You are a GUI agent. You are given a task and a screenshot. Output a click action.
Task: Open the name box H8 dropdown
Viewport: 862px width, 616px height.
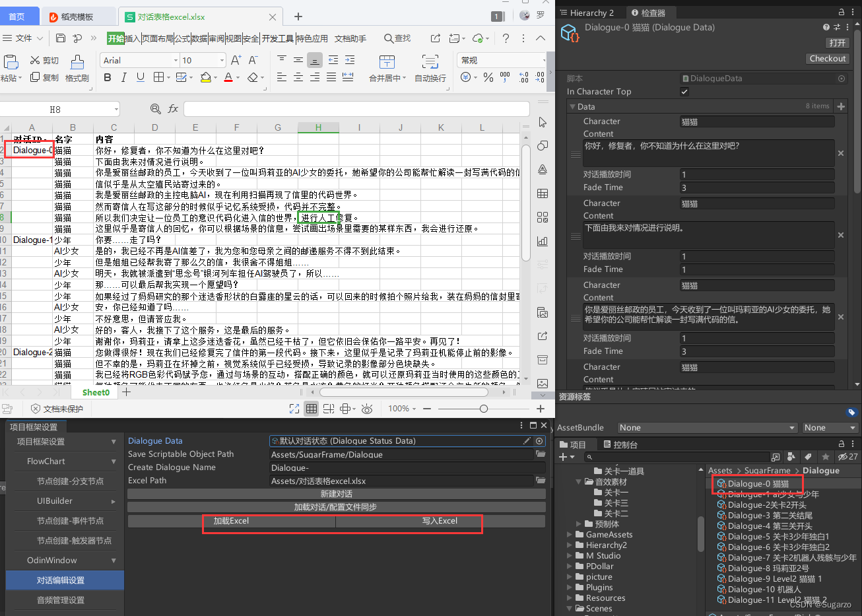pos(116,109)
